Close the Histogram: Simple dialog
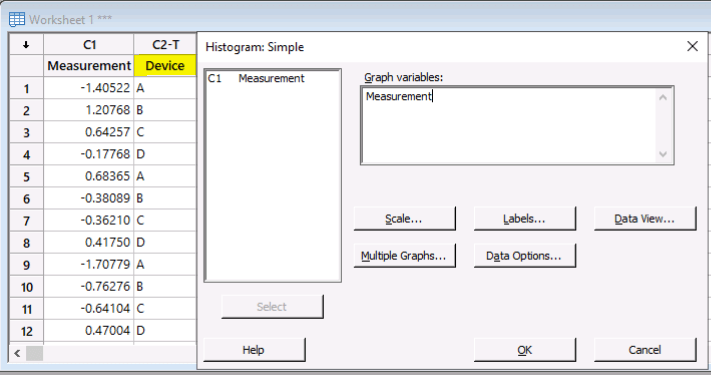This screenshot has width=711, height=375. [x=692, y=46]
